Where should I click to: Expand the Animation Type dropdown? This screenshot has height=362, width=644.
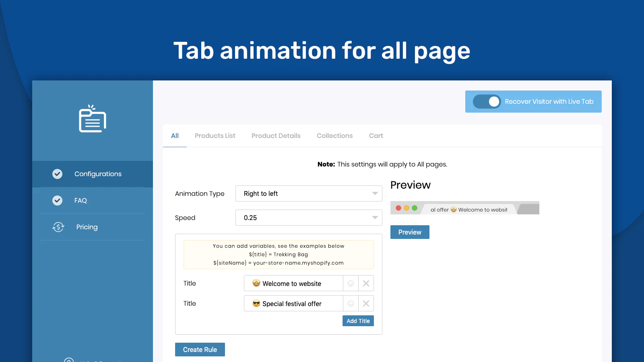(x=308, y=193)
